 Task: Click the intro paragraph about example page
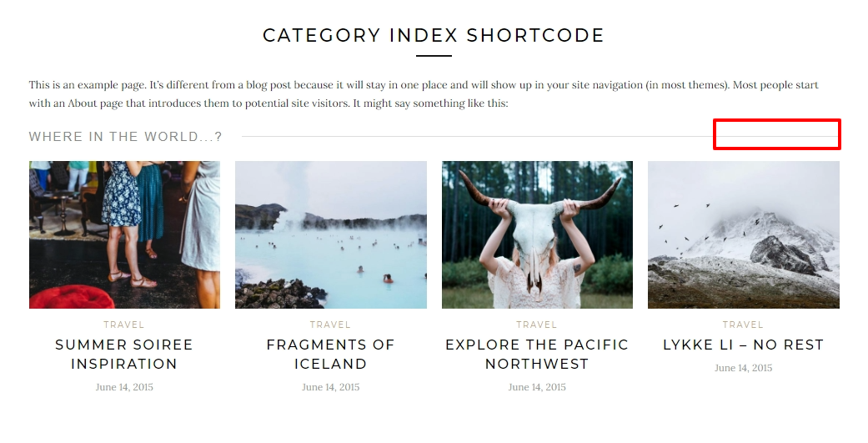(424, 94)
